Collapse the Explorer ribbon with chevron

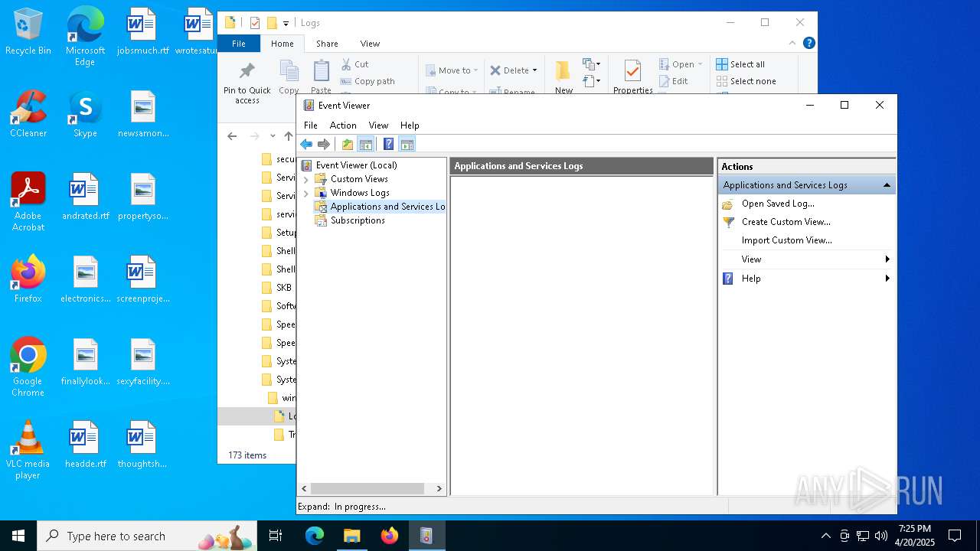793,44
